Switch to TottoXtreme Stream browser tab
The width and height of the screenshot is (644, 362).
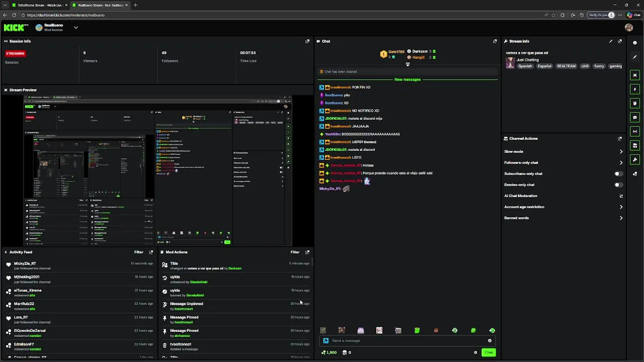[39, 5]
